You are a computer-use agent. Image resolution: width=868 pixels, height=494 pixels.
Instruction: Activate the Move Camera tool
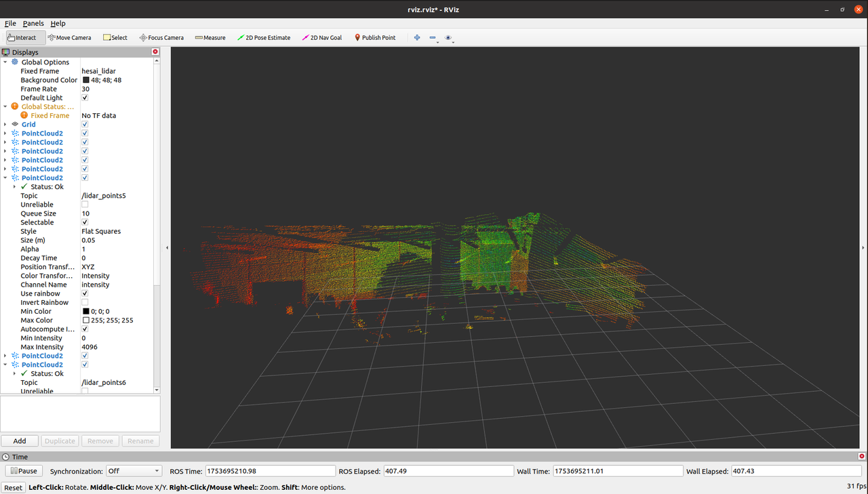69,38
